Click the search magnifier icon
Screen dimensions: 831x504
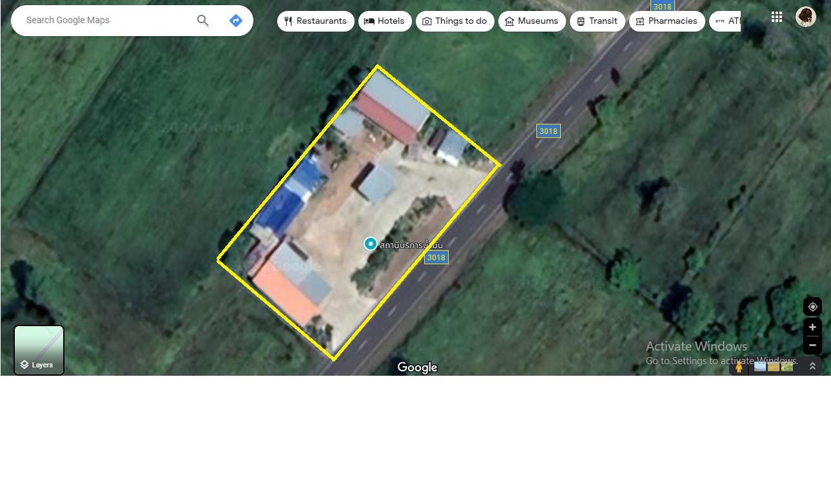pos(203,21)
